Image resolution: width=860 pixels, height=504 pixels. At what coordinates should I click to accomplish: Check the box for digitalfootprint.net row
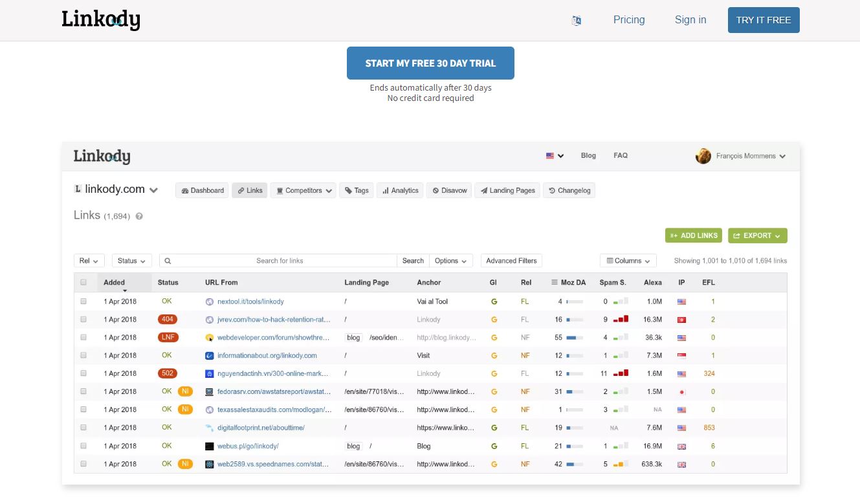pyautogui.click(x=83, y=428)
